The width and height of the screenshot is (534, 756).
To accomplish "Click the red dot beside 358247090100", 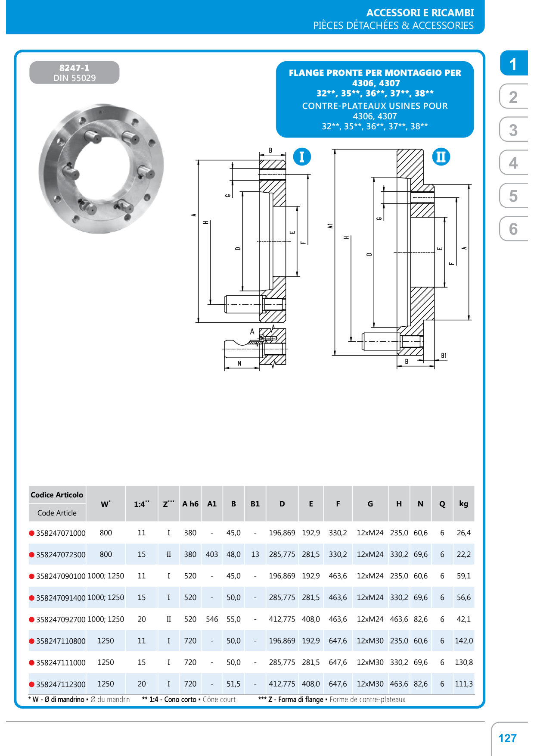I will tap(31, 576).
